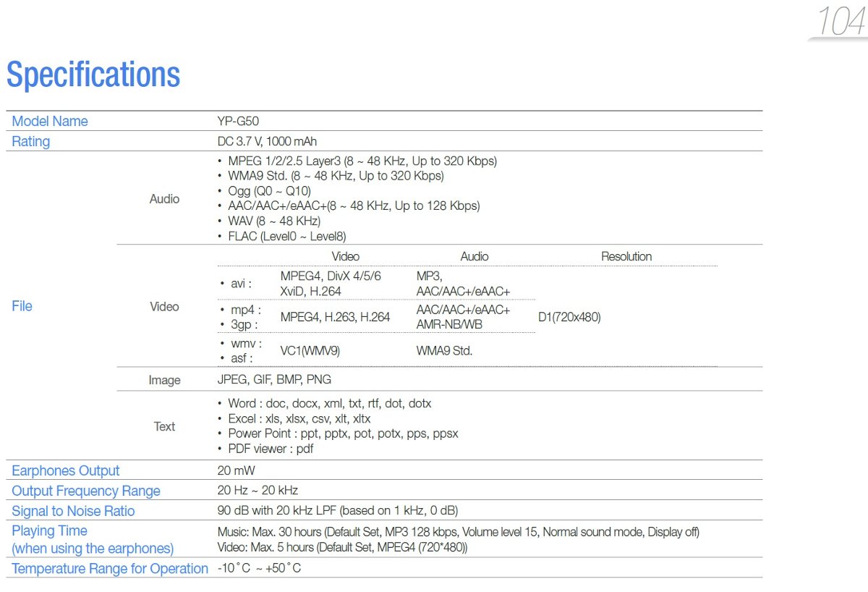
Task: Click the Signal to Noise Ratio label
Action: (x=73, y=512)
